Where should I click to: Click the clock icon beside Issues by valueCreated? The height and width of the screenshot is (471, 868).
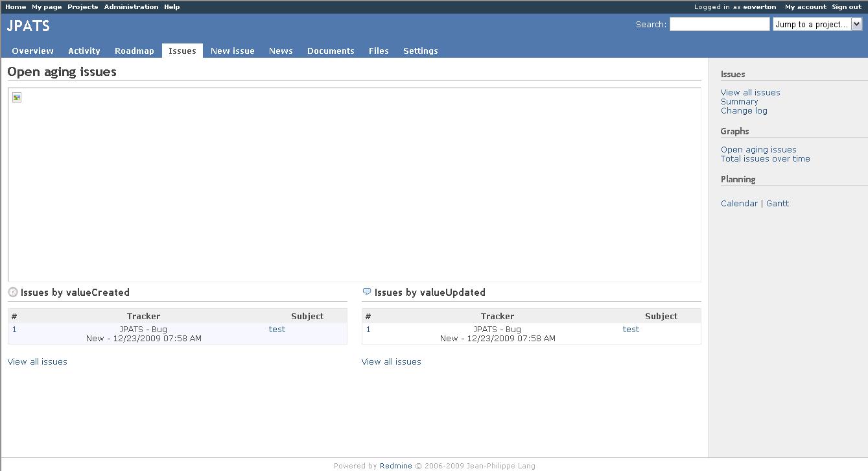pyautogui.click(x=12, y=293)
